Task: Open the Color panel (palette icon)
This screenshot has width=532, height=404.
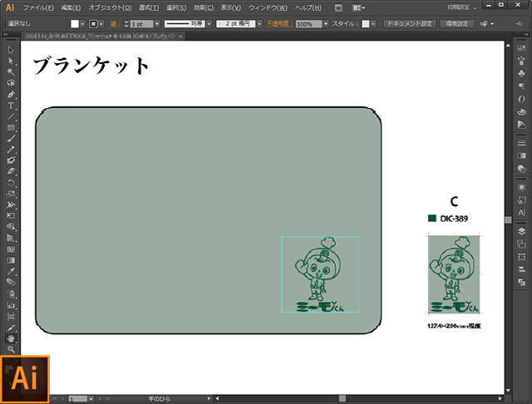Action: pos(521,112)
